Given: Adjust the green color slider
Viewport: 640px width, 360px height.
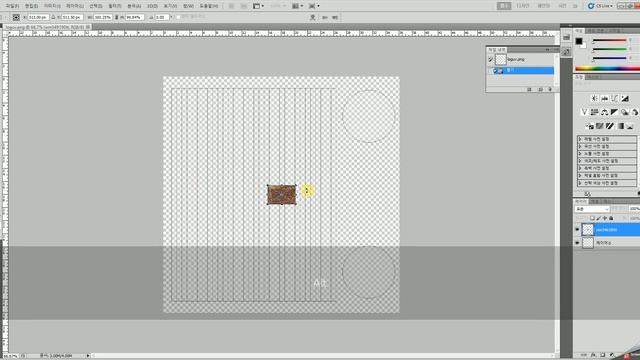Looking at the screenshot, I should click(609, 49).
